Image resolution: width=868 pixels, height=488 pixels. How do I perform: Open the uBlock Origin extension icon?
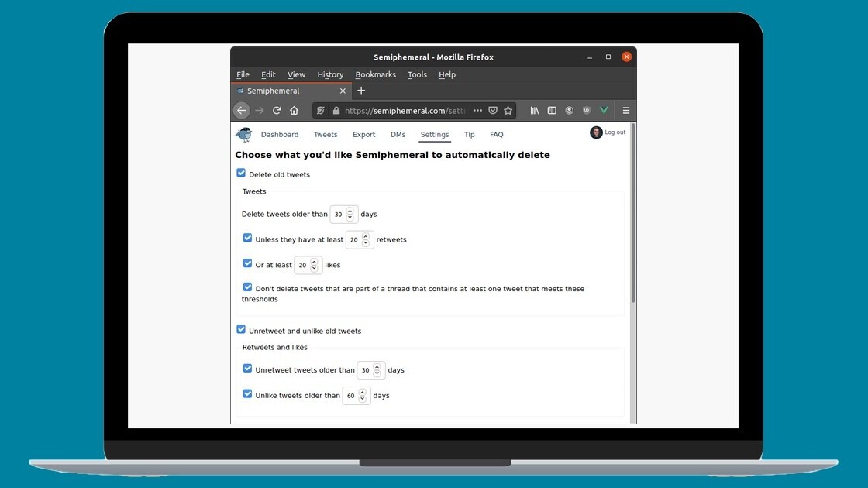587,111
